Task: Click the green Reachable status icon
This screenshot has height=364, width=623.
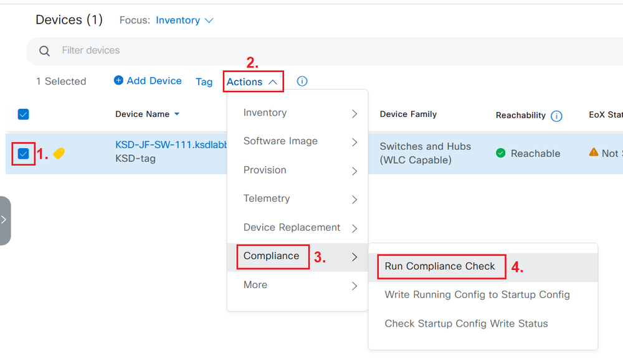Action: tap(502, 153)
